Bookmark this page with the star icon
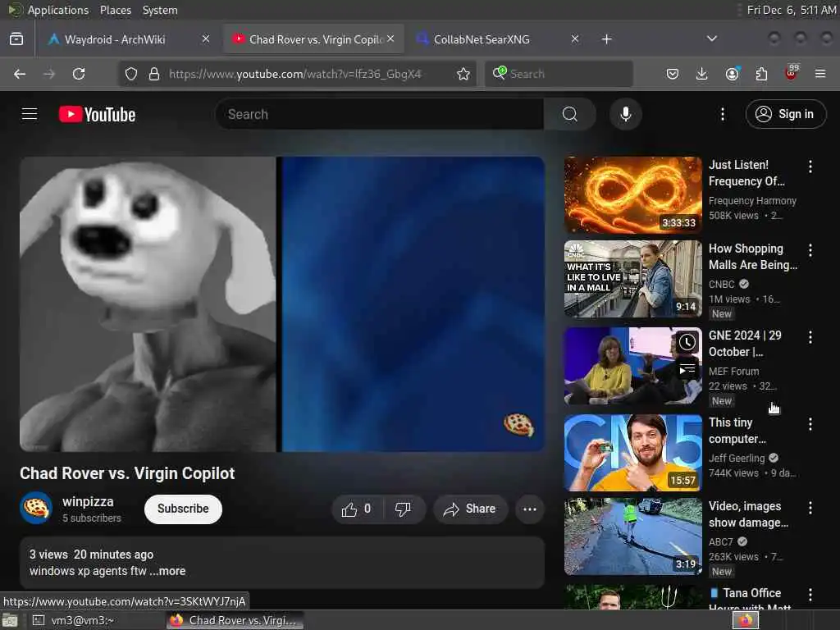This screenshot has width=840, height=630. (x=463, y=74)
